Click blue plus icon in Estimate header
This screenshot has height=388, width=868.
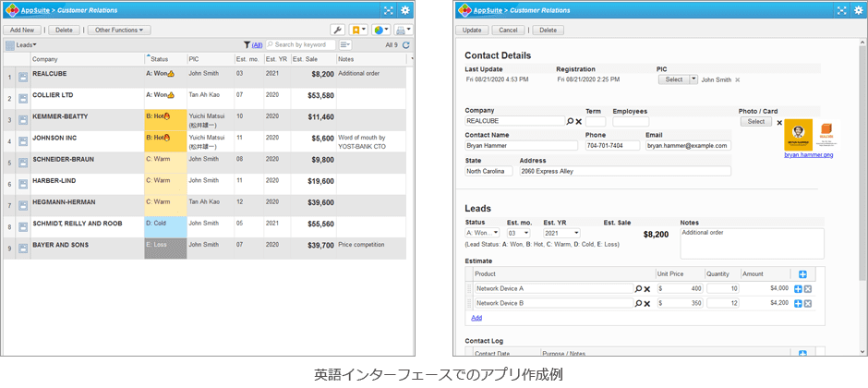pyautogui.click(x=802, y=274)
